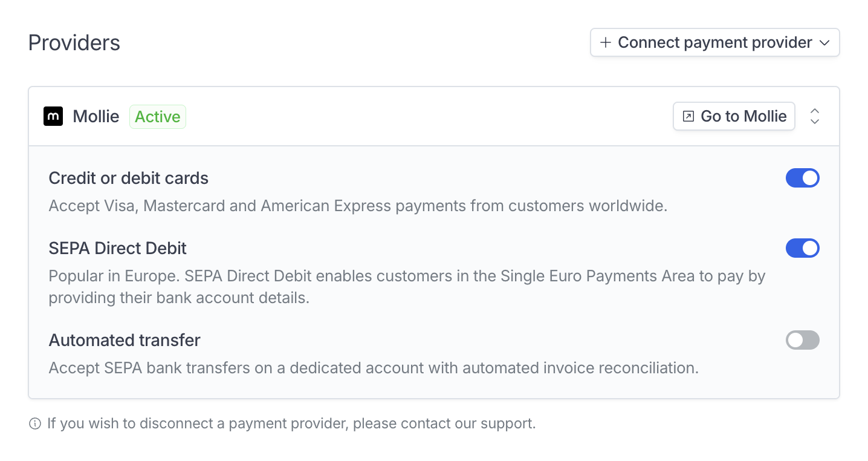Open the Connect payment provider dropdown
The width and height of the screenshot is (868, 461).
pyautogui.click(x=714, y=42)
